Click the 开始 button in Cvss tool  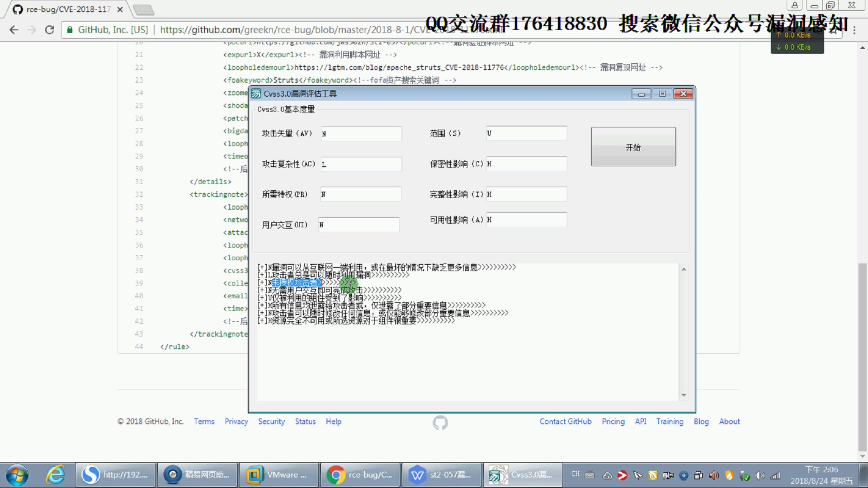pos(633,147)
